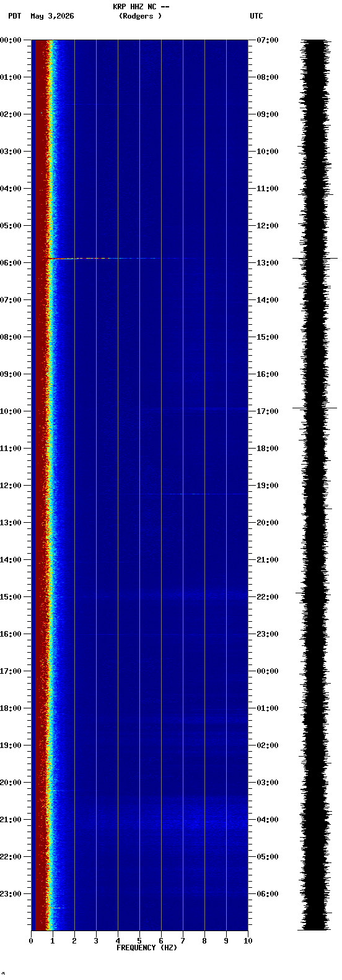Click the frequency axis tick label '1'
This screenshot has height=980, width=342.
[x=53, y=941]
